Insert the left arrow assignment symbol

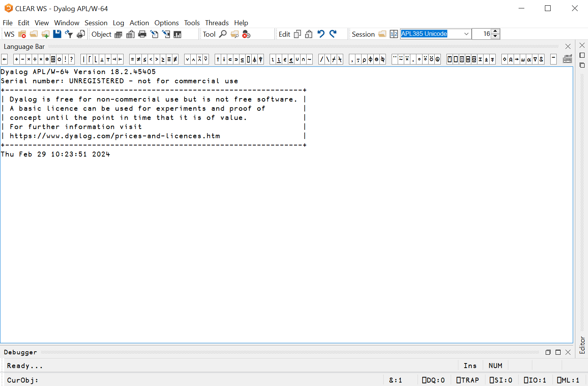[5, 59]
